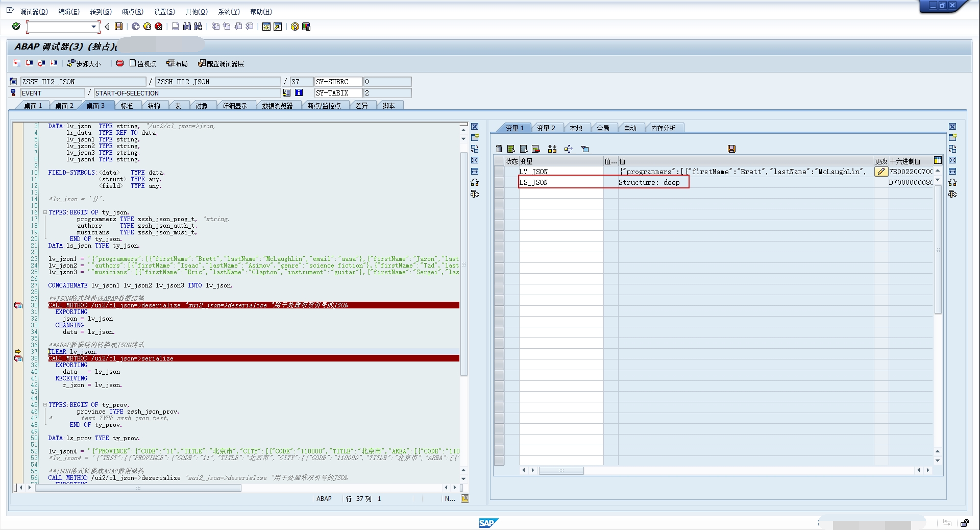The width and height of the screenshot is (980, 530).
Task: Switch to the 标准 tab
Action: click(x=127, y=106)
